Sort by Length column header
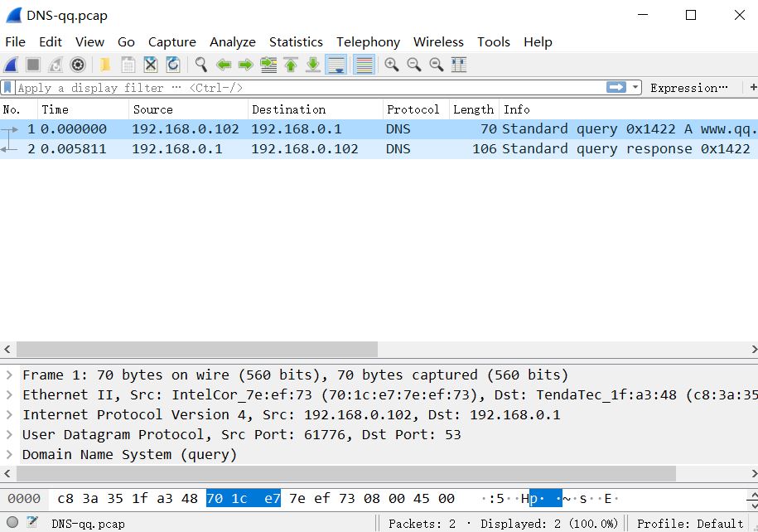This screenshot has width=758, height=532. click(x=474, y=109)
